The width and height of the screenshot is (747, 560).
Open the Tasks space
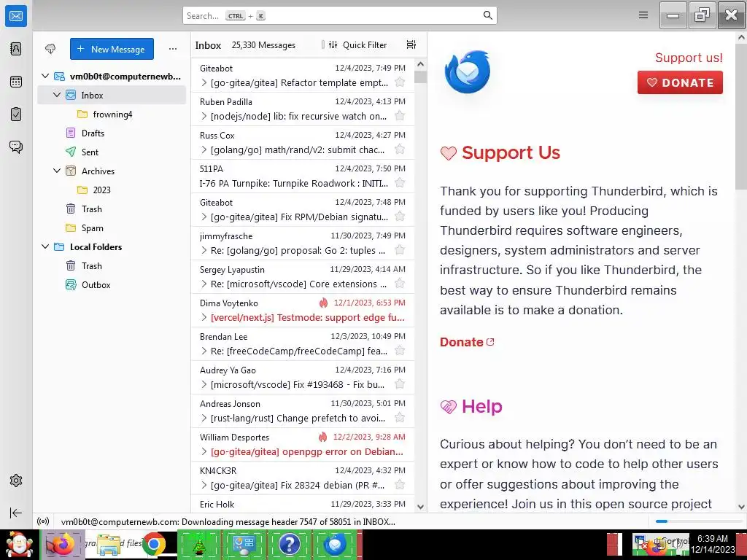click(16, 114)
